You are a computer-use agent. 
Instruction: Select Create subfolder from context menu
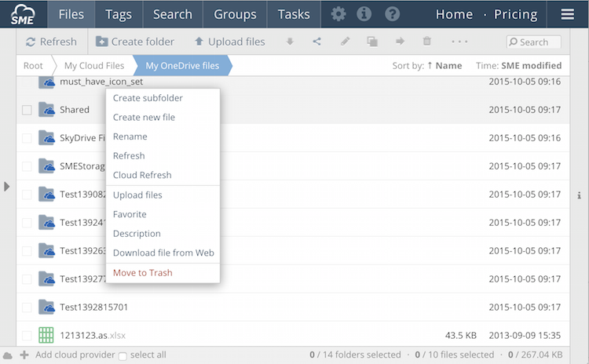click(147, 98)
